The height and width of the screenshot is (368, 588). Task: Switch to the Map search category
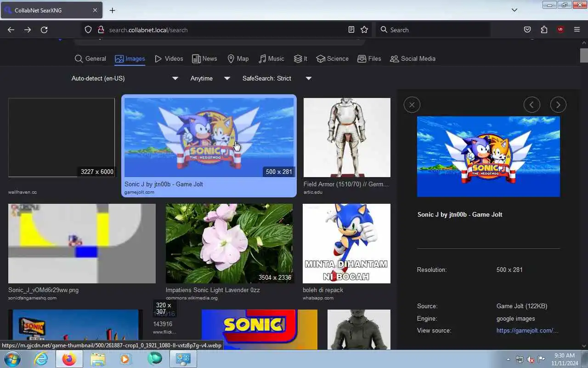click(x=238, y=58)
